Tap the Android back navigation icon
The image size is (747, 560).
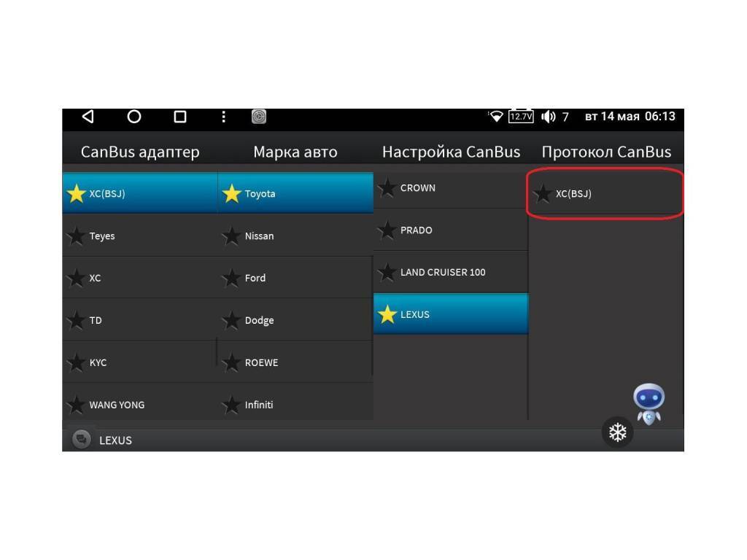[x=88, y=117]
